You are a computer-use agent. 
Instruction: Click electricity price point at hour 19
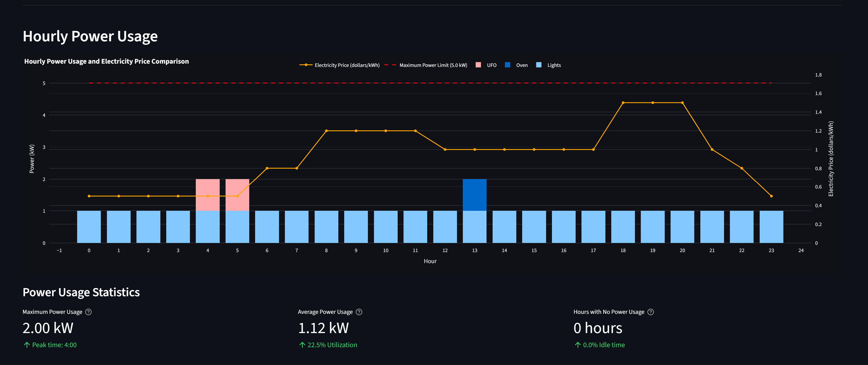[x=653, y=103]
